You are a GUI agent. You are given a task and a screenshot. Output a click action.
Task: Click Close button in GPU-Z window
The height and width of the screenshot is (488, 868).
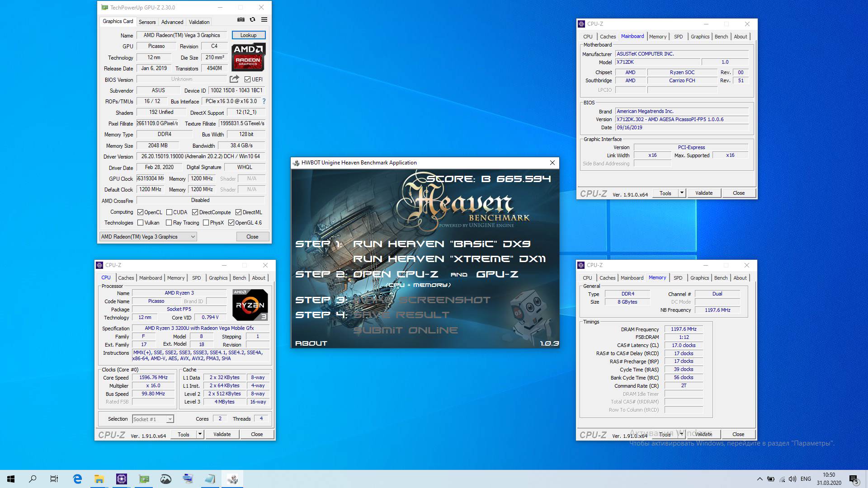(x=252, y=237)
